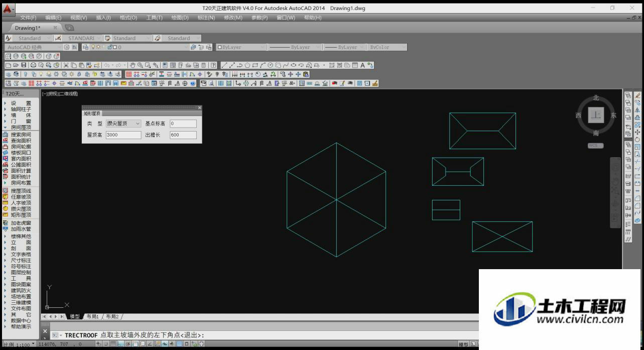Switch to the 布局1 layout tab
The width and height of the screenshot is (644, 350).
point(92,316)
